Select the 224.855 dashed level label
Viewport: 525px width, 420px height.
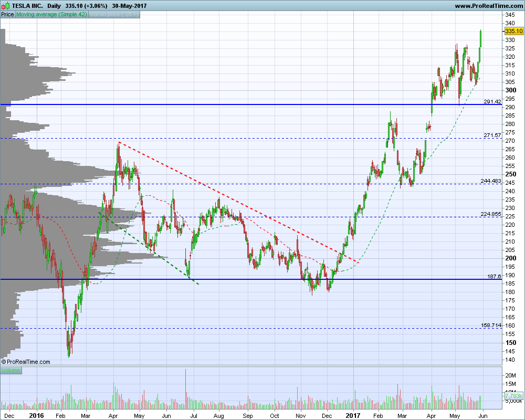[x=491, y=214]
